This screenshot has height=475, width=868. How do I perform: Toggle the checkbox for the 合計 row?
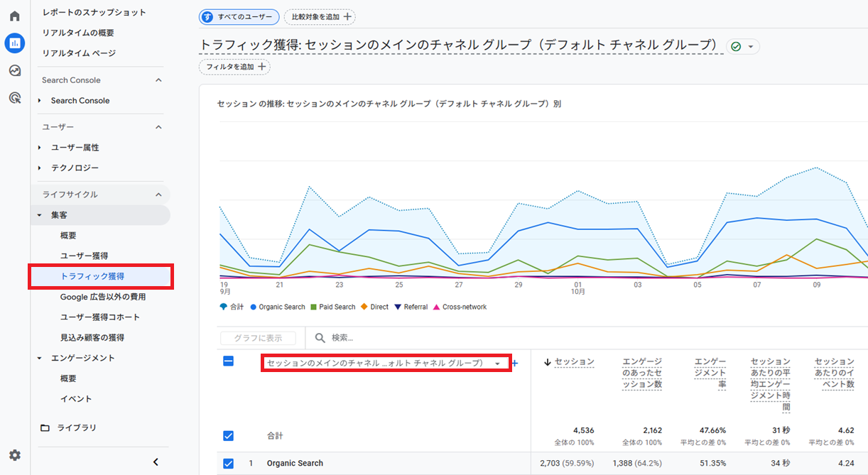pyautogui.click(x=228, y=436)
